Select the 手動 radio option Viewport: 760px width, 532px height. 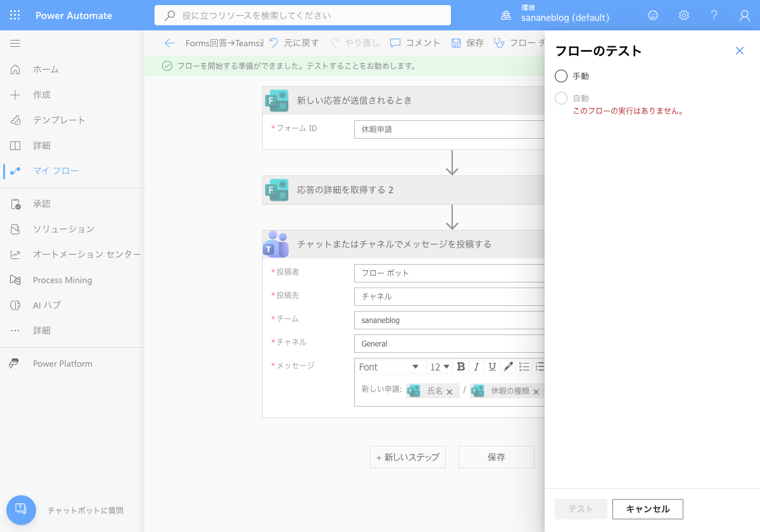click(x=561, y=76)
